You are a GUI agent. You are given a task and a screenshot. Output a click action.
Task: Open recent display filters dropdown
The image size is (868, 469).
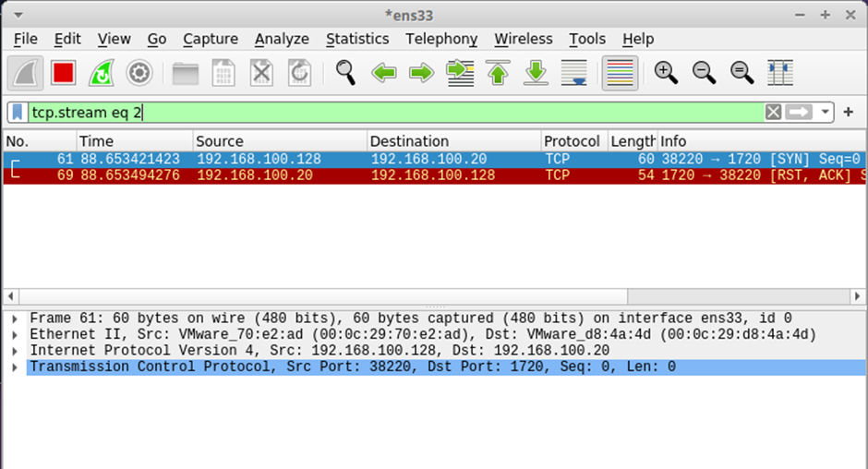[x=825, y=113]
